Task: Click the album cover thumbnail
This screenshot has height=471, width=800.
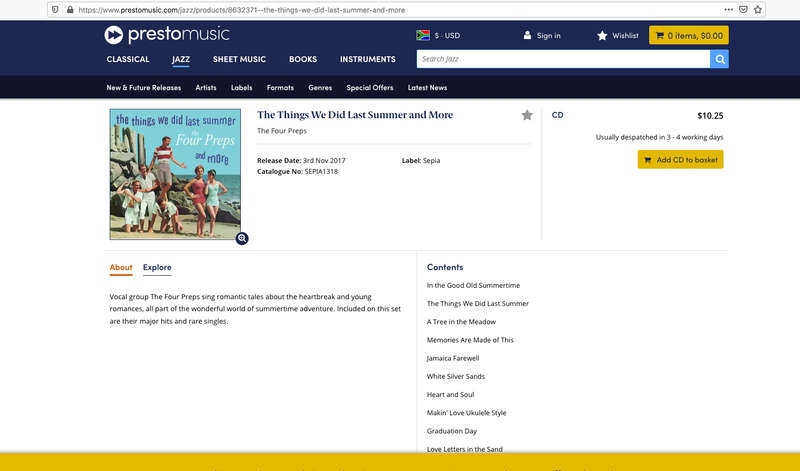Action: click(x=175, y=174)
